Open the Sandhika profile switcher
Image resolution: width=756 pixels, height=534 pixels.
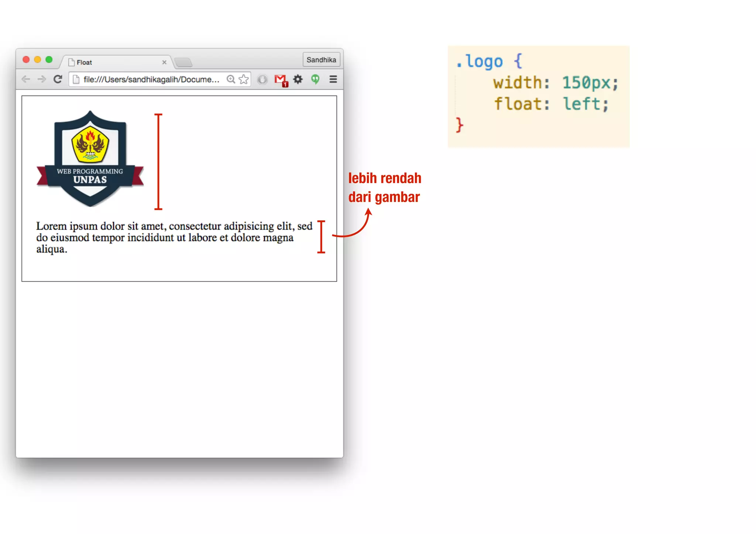[321, 60]
